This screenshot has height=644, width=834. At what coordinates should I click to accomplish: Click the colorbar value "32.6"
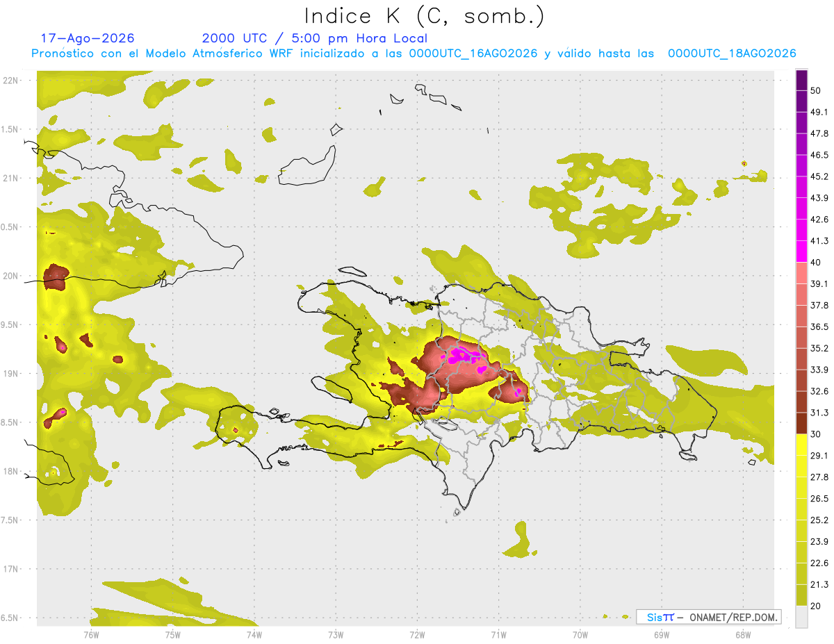click(x=819, y=391)
